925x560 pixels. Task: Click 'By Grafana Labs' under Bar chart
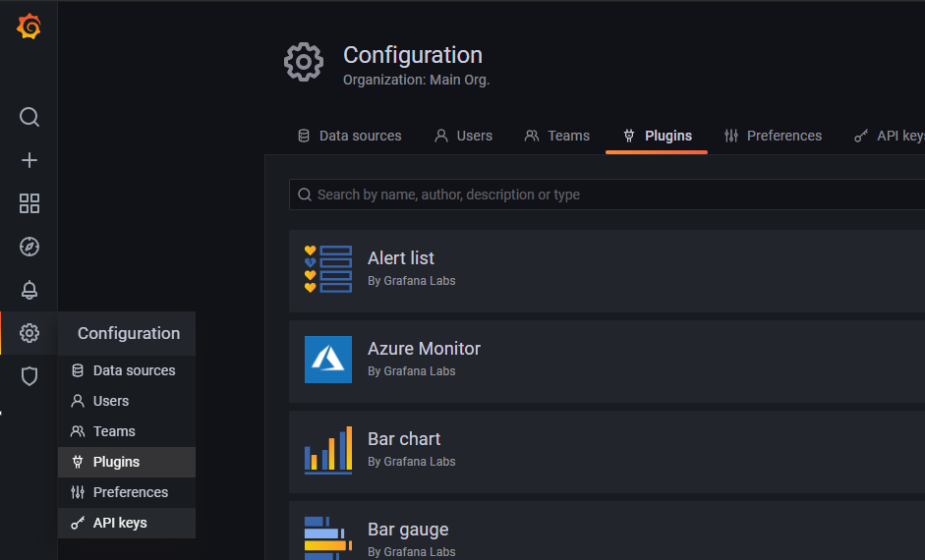[411, 461]
